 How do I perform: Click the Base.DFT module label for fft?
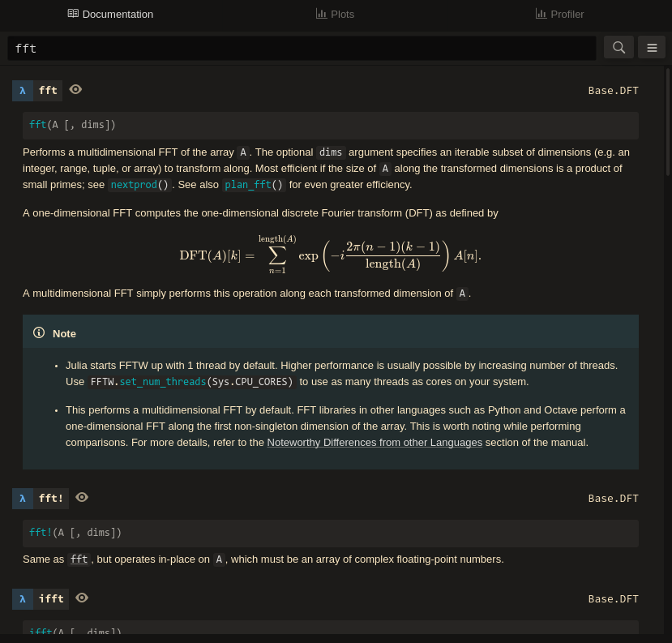click(x=613, y=91)
